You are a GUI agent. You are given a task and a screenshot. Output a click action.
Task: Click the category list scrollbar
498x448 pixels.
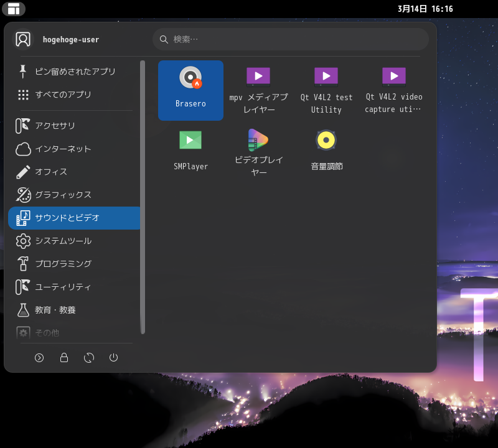[143, 197]
